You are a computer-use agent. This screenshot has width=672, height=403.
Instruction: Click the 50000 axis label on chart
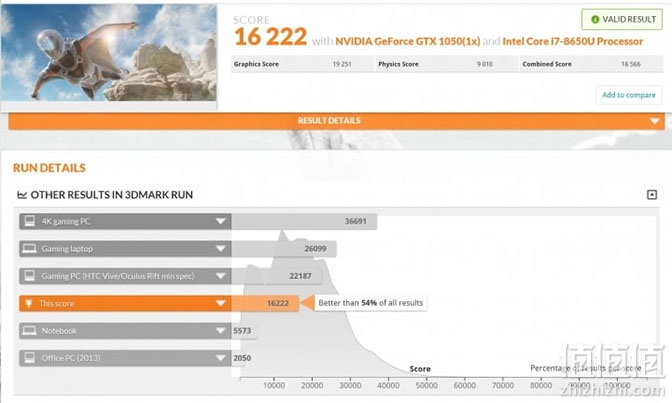(x=426, y=385)
